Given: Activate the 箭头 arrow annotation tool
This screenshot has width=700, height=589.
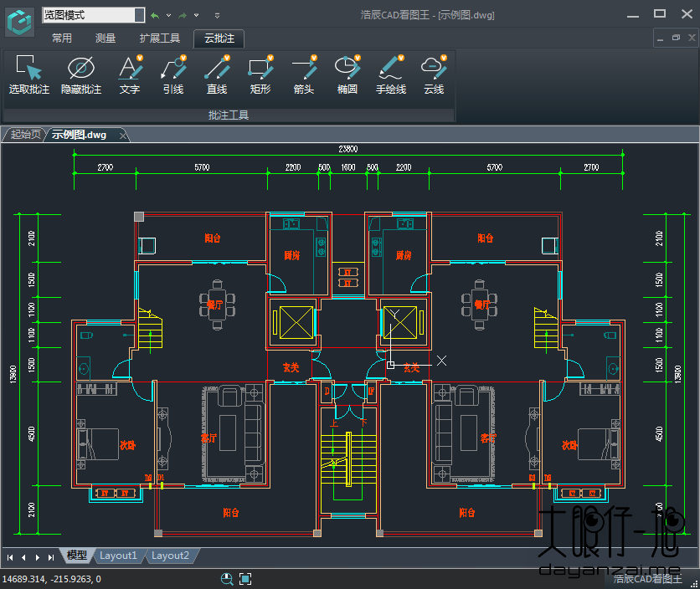Looking at the screenshot, I should [x=303, y=74].
